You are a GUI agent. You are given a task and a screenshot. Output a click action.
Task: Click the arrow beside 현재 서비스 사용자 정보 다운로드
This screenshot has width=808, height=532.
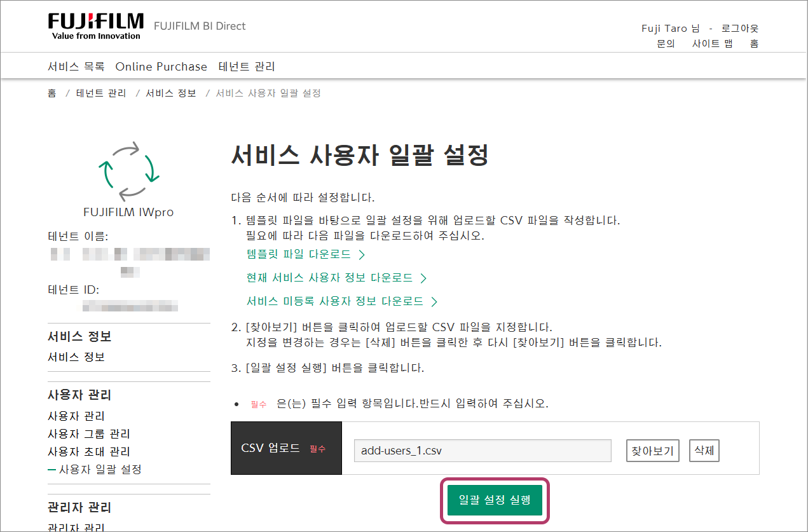pyautogui.click(x=423, y=278)
